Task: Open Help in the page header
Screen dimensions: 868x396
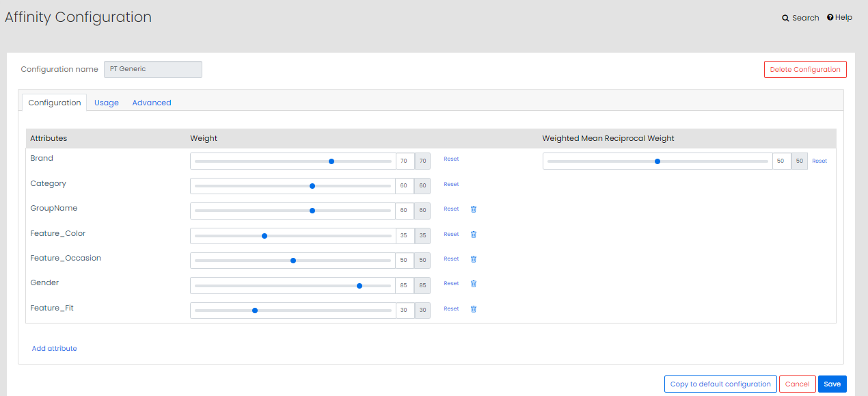Action: click(839, 18)
